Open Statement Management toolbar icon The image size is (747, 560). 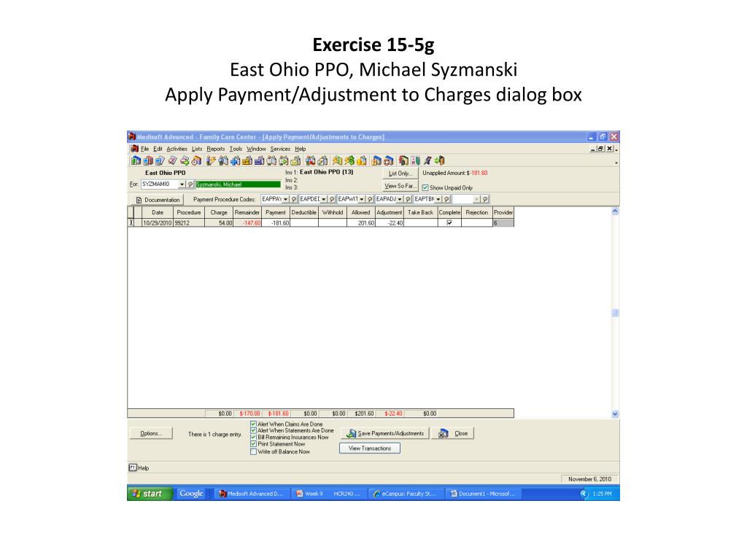tap(160, 161)
